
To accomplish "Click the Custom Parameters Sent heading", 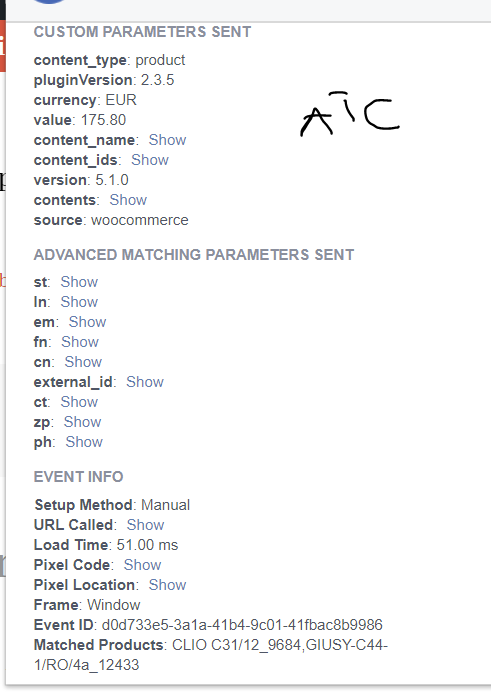I will (x=142, y=32).
